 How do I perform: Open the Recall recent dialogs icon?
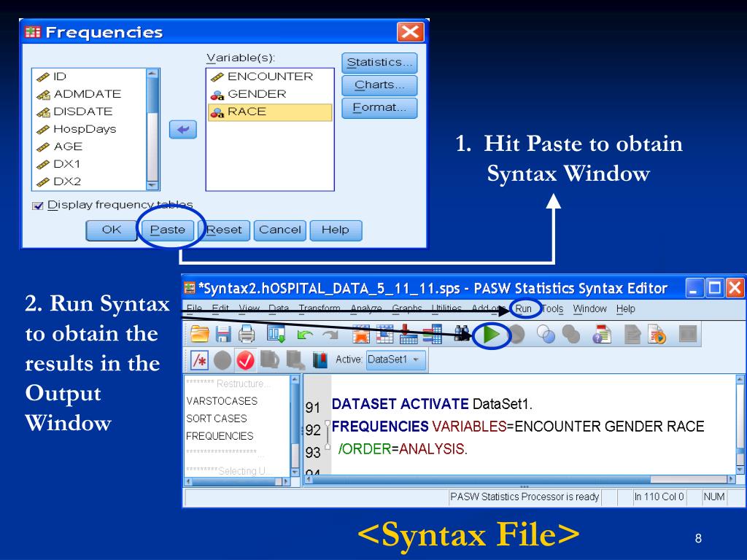276,334
